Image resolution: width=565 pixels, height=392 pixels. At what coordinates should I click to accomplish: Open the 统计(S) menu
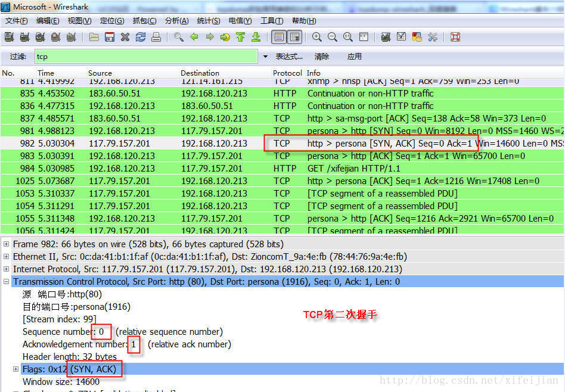point(208,21)
